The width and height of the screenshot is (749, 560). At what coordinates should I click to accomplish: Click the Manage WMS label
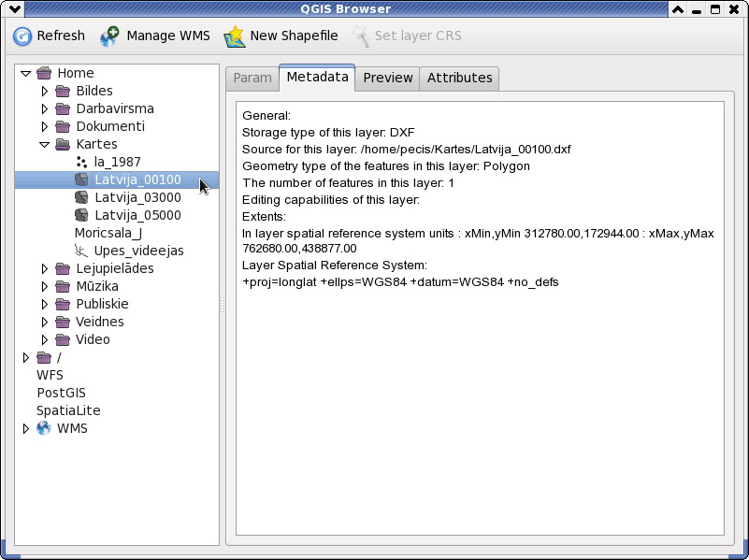(x=168, y=36)
